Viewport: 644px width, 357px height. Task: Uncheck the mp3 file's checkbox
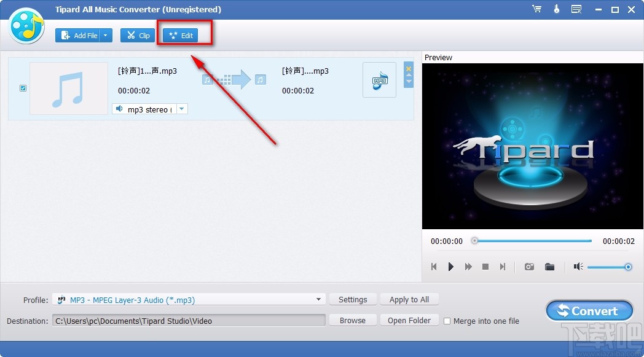coord(23,88)
